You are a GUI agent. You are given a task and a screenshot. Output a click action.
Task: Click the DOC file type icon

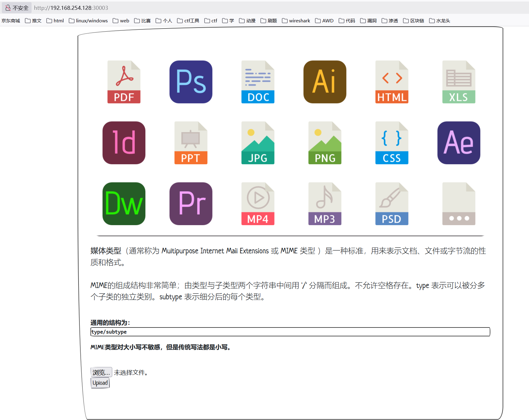click(258, 82)
